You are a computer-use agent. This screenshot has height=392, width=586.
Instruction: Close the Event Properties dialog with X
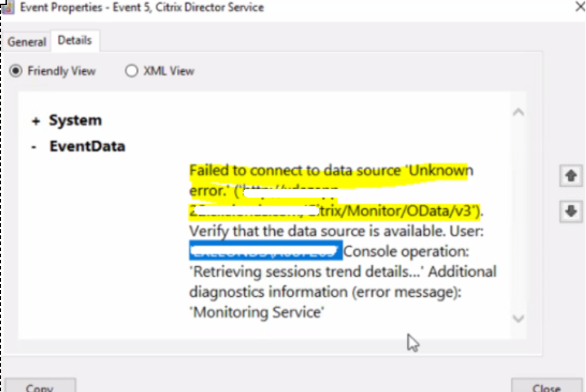coord(580,6)
